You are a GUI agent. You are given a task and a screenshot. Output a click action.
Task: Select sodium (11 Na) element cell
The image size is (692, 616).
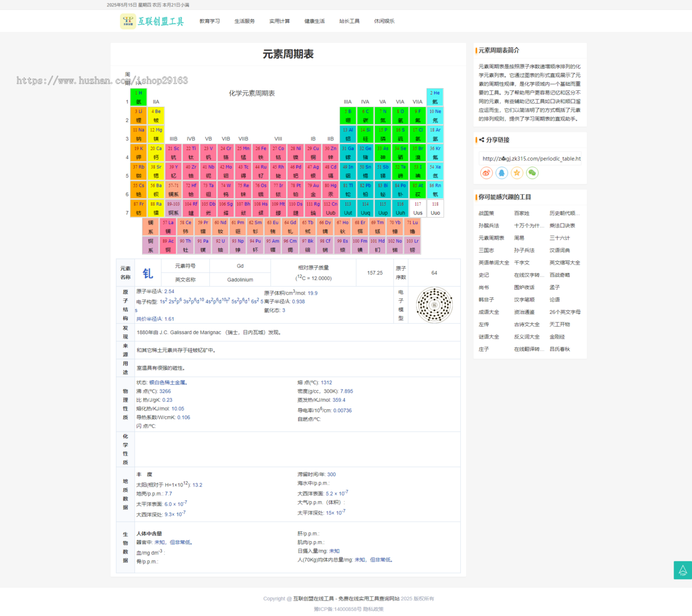pyautogui.click(x=138, y=134)
